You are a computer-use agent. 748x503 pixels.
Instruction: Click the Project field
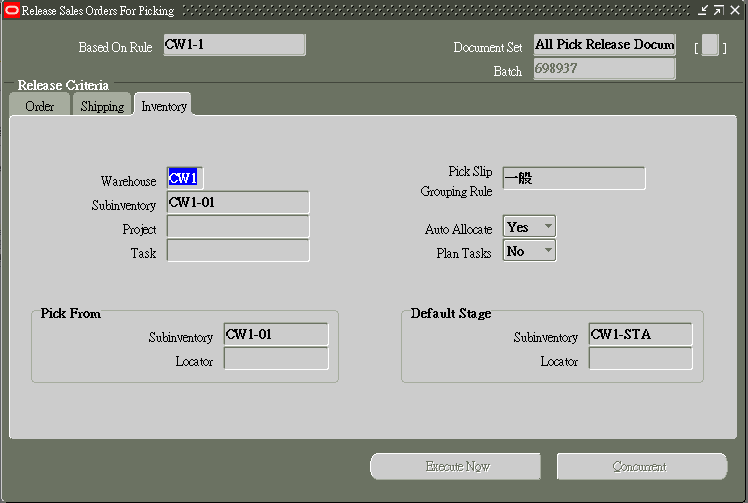click(x=238, y=227)
